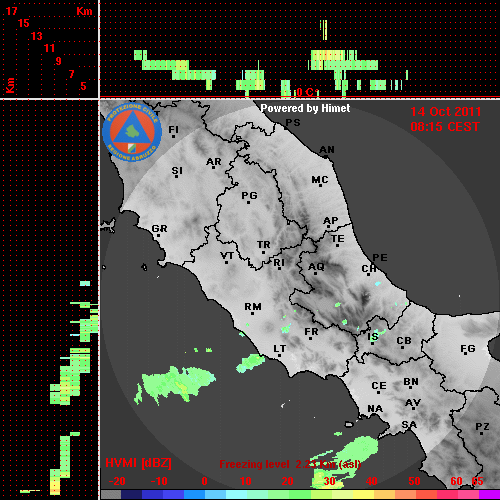
Task: Click the AV city label on map
Action: (413, 403)
